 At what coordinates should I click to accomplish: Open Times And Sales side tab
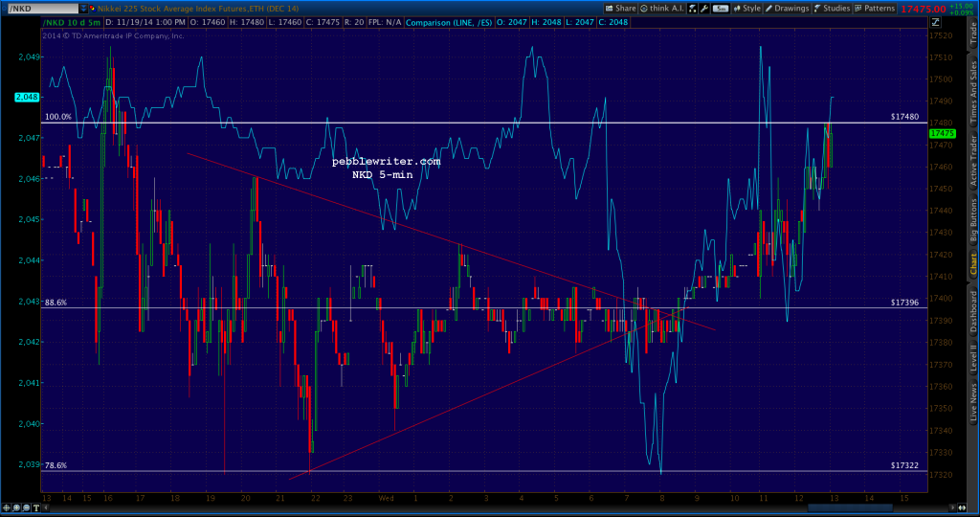tap(973, 92)
